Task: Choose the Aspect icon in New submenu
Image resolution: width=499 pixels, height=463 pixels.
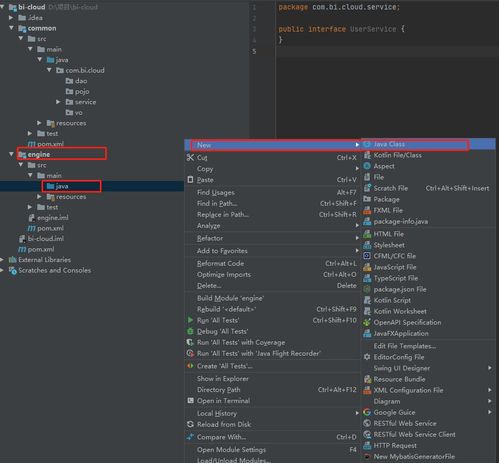Action: [367, 166]
